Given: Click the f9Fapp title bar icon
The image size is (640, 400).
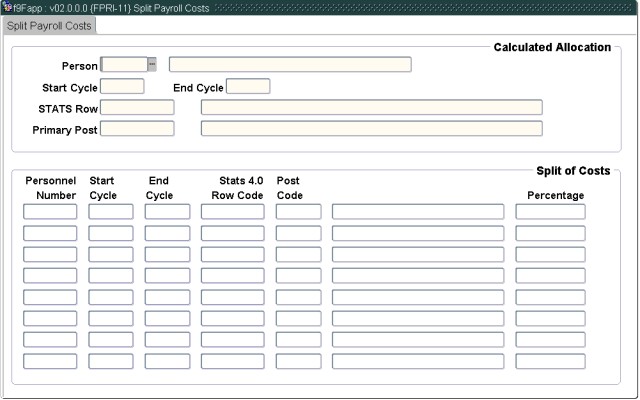Looking at the screenshot, I should point(8,7).
